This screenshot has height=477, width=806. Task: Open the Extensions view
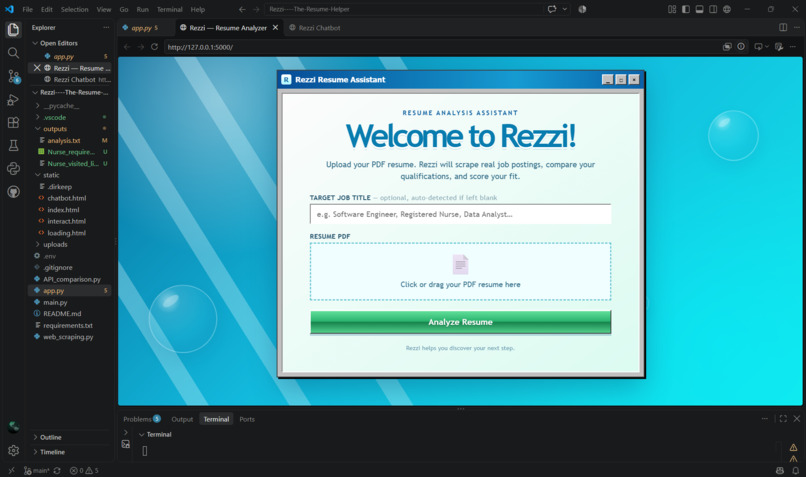coord(13,122)
